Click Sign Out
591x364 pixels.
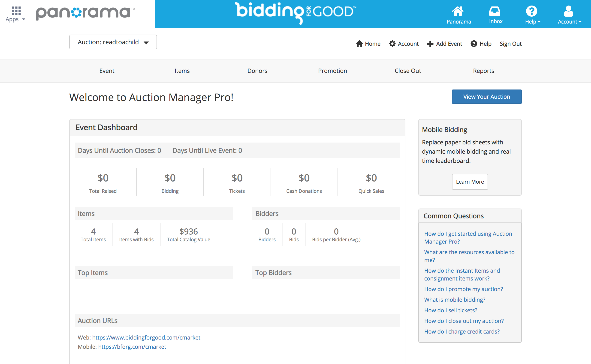[510, 44]
